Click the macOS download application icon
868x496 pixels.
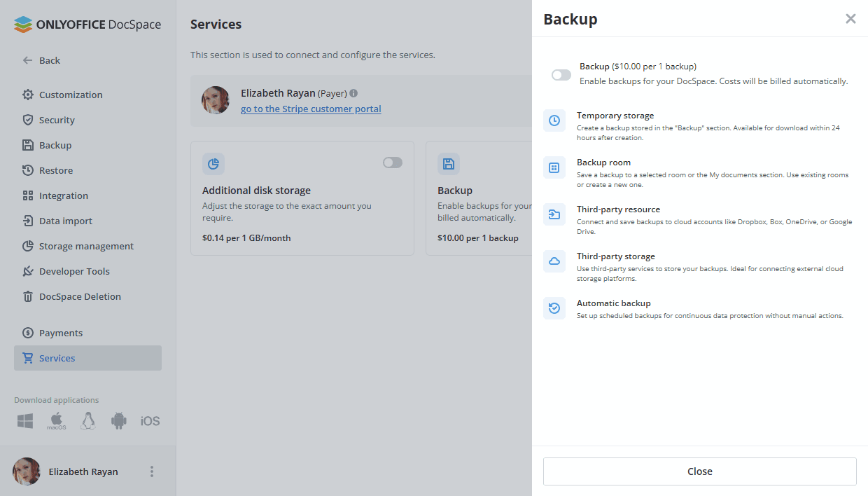point(57,421)
